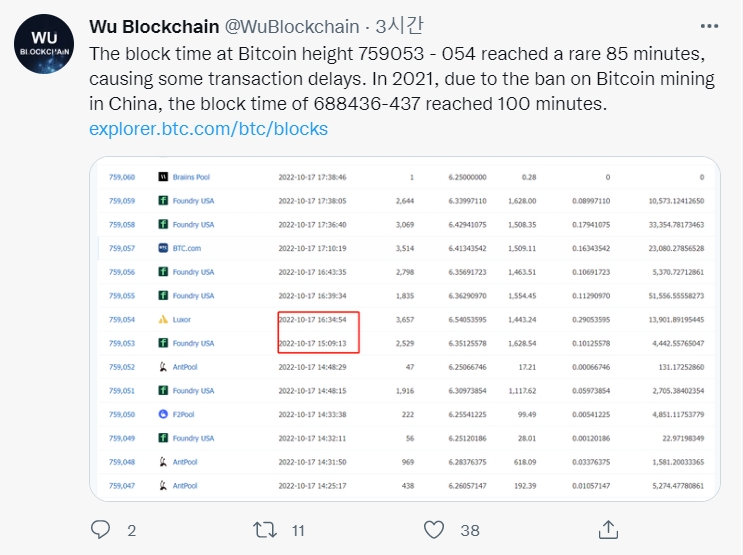Click the BTC.com pool icon
This screenshot has width=743, height=555.
click(163, 248)
